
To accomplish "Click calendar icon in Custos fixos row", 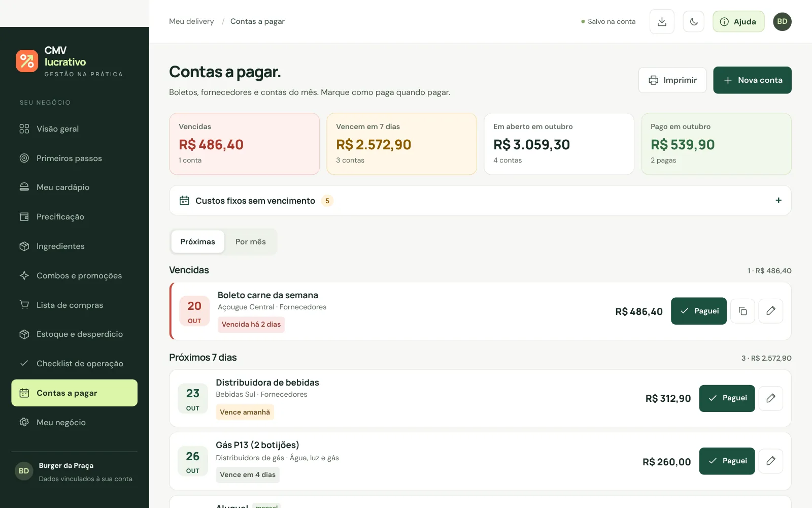I will click(184, 201).
